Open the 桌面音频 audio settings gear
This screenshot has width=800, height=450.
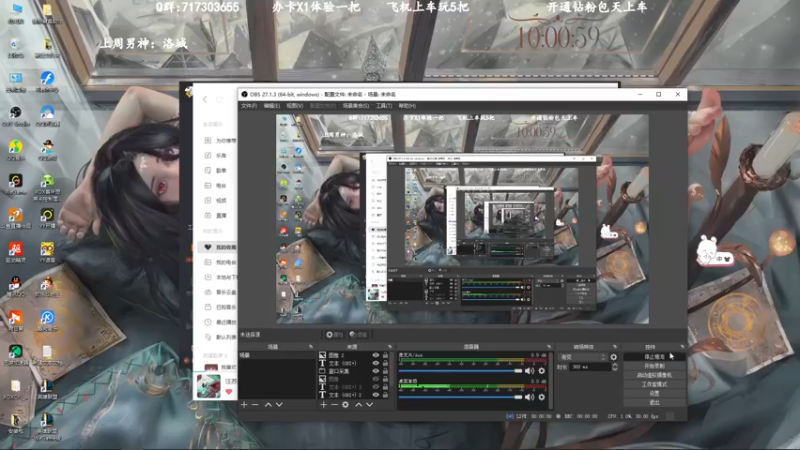(x=542, y=397)
